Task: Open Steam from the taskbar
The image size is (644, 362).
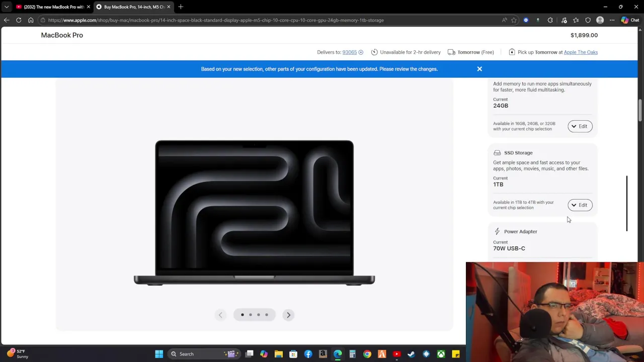Action: coord(411,354)
